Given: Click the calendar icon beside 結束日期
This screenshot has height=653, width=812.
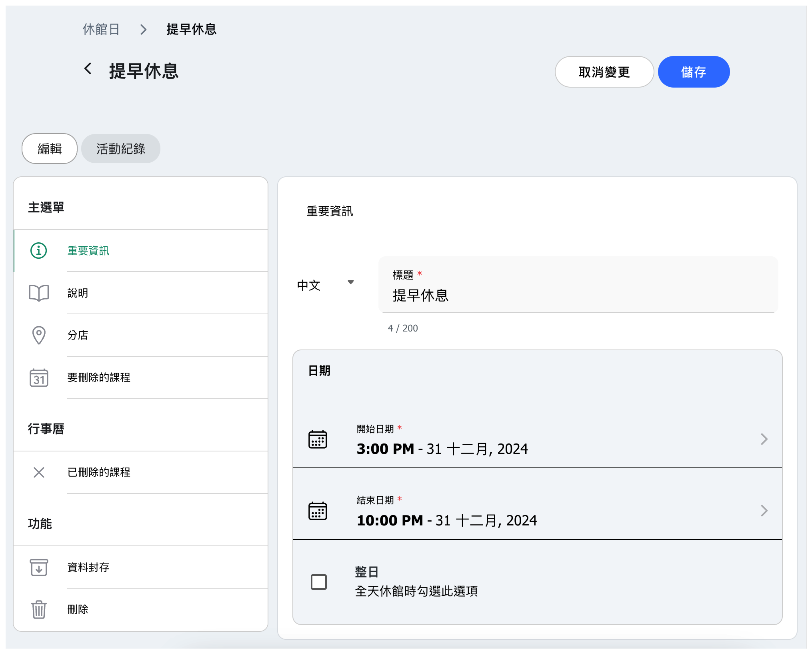Looking at the screenshot, I should pos(318,511).
